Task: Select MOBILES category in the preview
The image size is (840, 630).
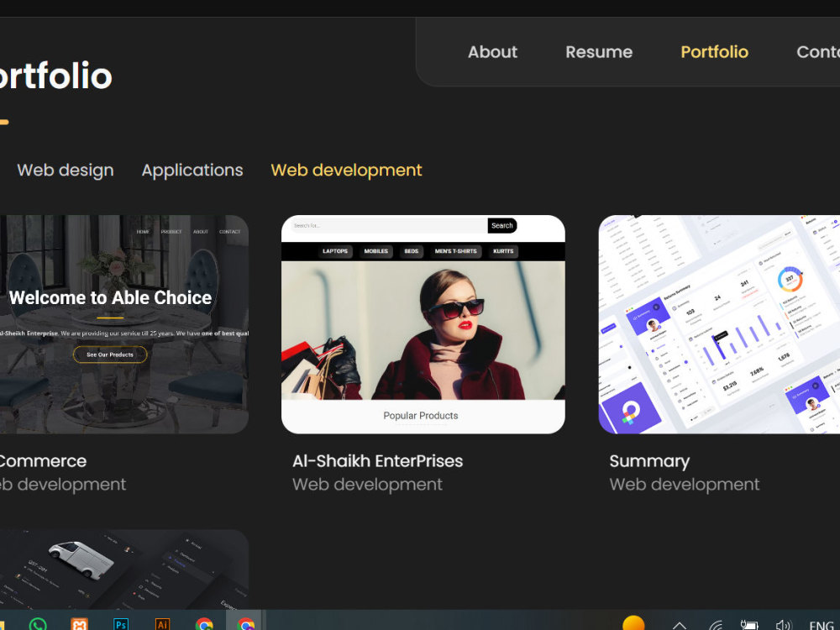Action: (376, 251)
